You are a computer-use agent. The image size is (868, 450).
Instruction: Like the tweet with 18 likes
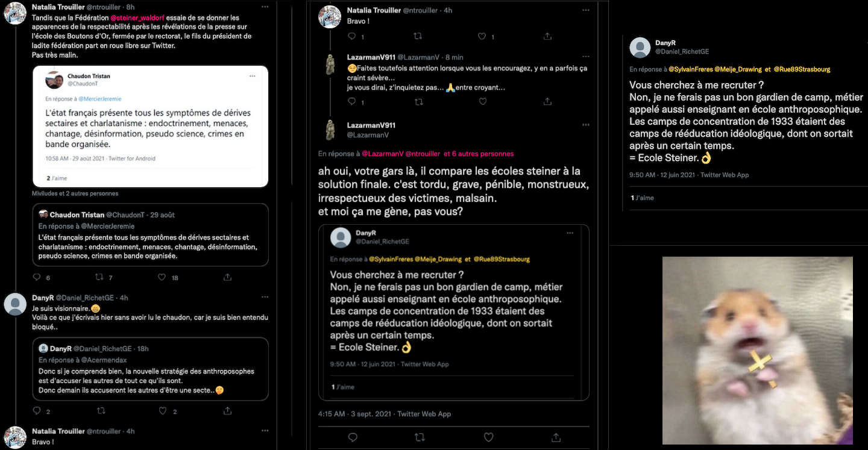pos(162,277)
